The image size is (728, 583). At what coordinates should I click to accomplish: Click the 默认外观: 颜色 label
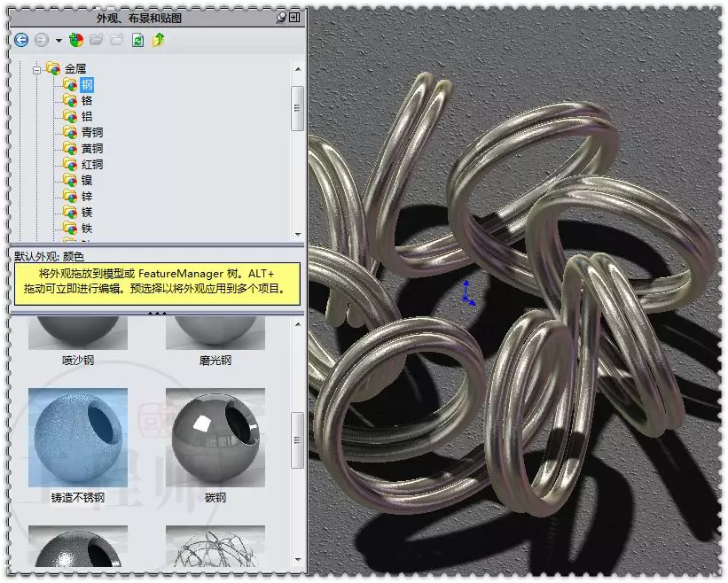pyautogui.click(x=50, y=256)
